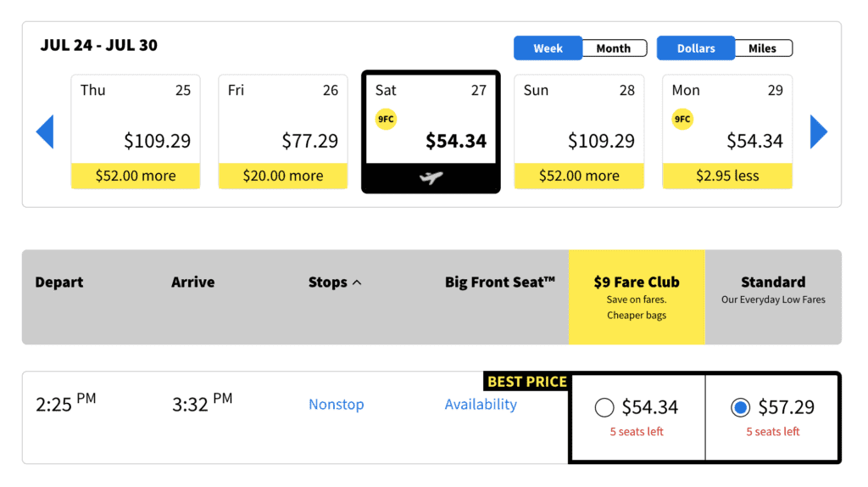Image resolution: width=868 pixels, height=487 pixels.
Task: Open the Nonstop flight details link
Action: (x=337, y=405)
